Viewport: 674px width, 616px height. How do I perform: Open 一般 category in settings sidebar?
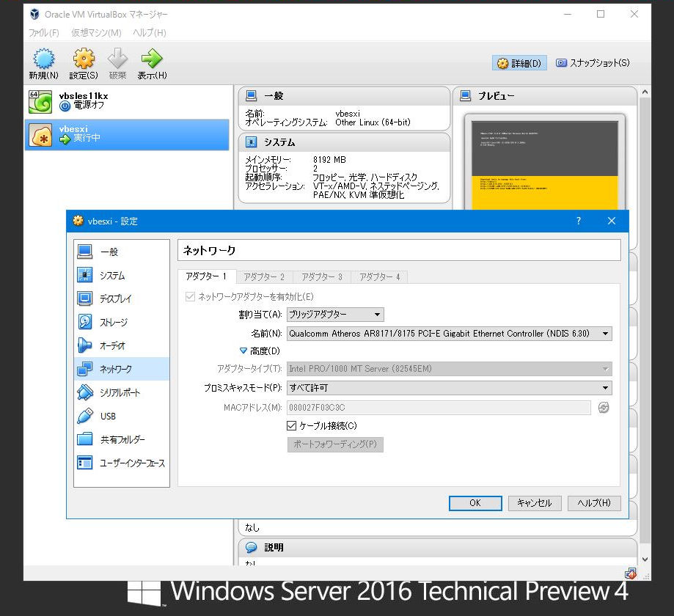click(x=122, y=252)
